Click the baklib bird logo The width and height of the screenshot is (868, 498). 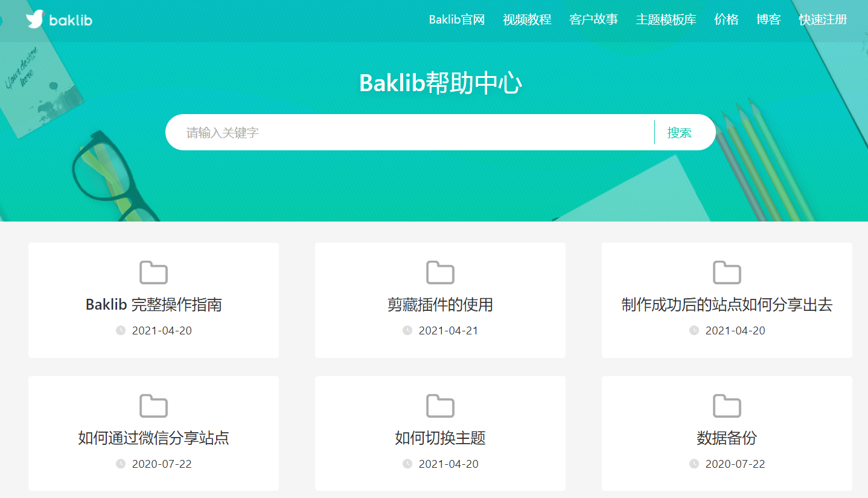pyautogui.click(x=59, y=19)
